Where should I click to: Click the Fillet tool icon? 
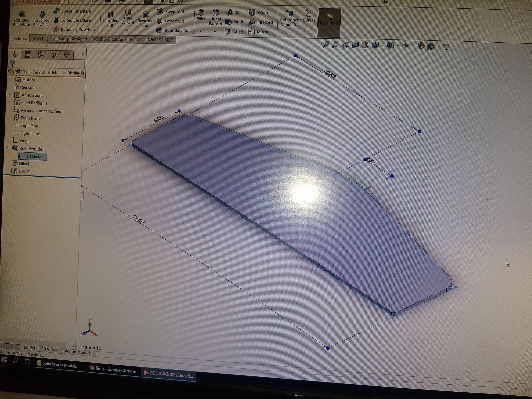[x=201, y=13]
